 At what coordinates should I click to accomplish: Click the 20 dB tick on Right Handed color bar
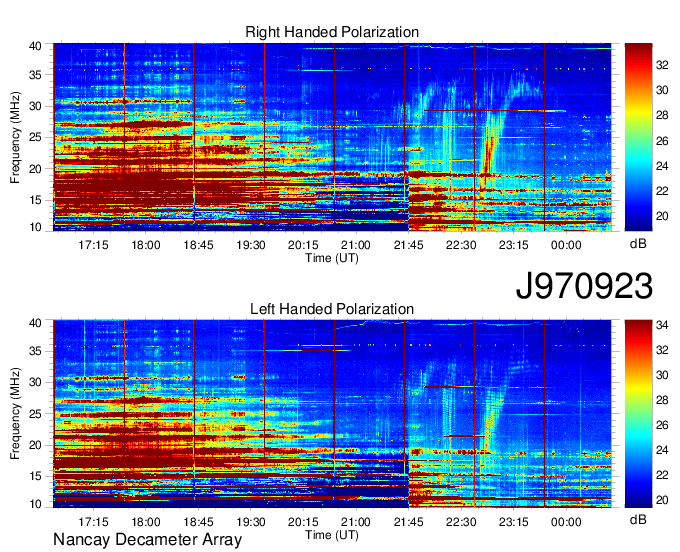662,216
